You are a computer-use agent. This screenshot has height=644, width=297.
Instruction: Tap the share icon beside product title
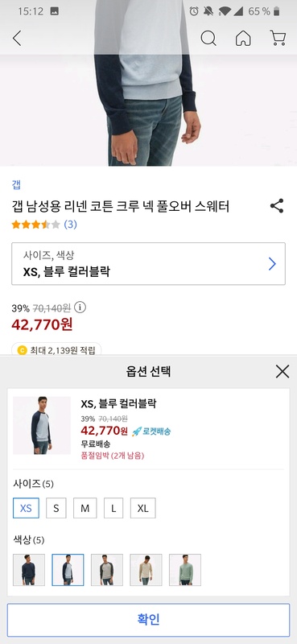pyautogui.click(x=277, y=206)
